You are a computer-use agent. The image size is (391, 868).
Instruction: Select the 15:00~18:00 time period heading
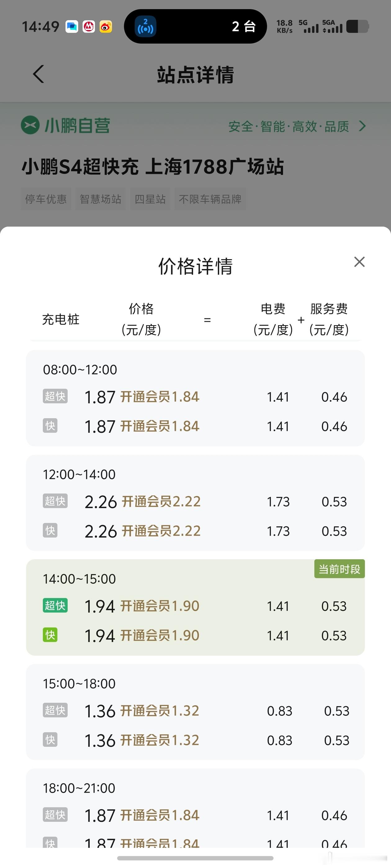pyautogui.click(x=79, y=684)
